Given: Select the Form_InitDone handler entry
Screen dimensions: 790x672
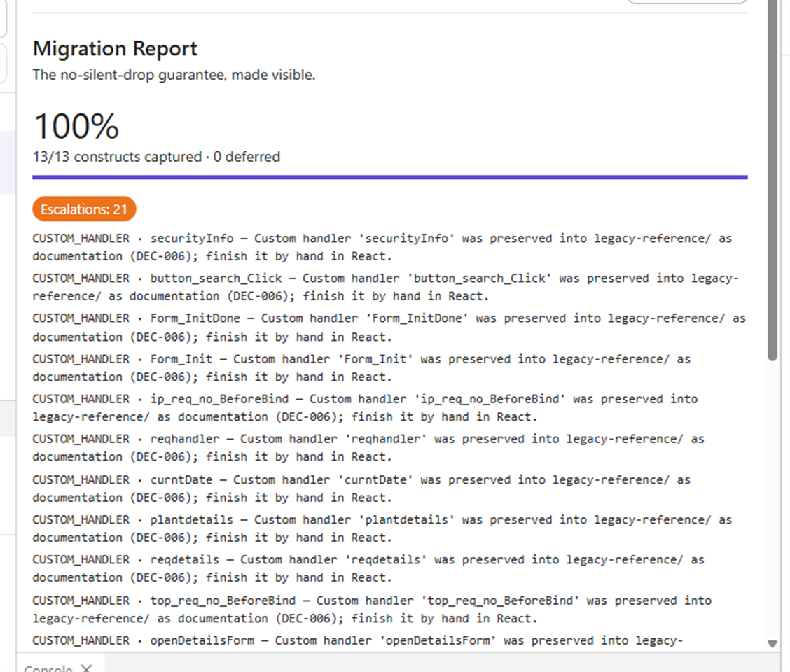Looking at the screenshot, I should [389, 328].
